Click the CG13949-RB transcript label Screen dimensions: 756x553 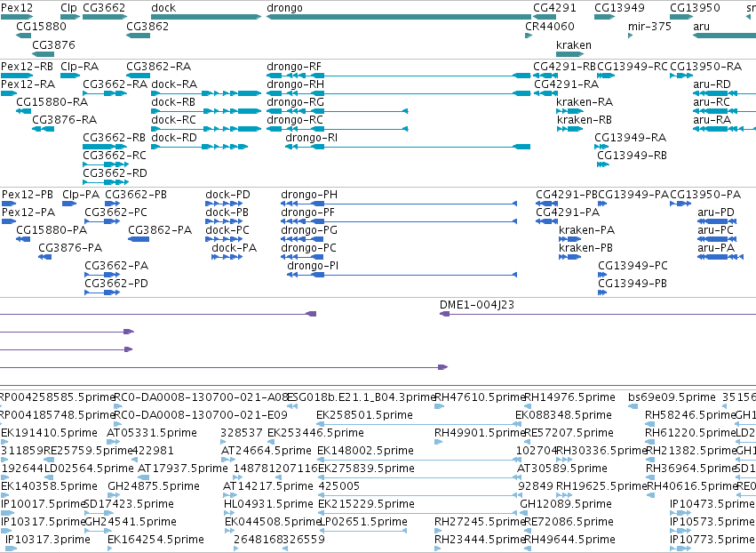[x=633, y=156]
